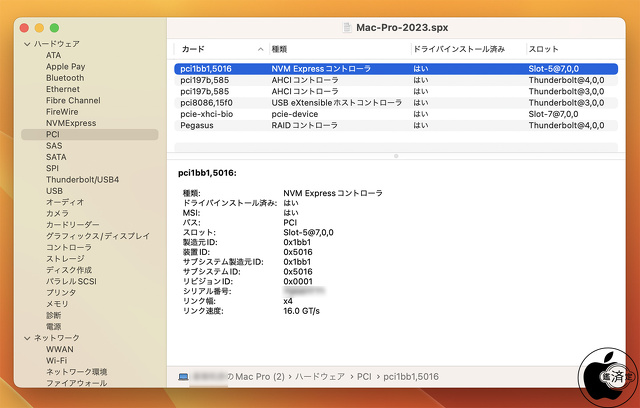Screen dimensions: 640x408
Task: Open 電源 in the sidebar
Action: point(53,326)
